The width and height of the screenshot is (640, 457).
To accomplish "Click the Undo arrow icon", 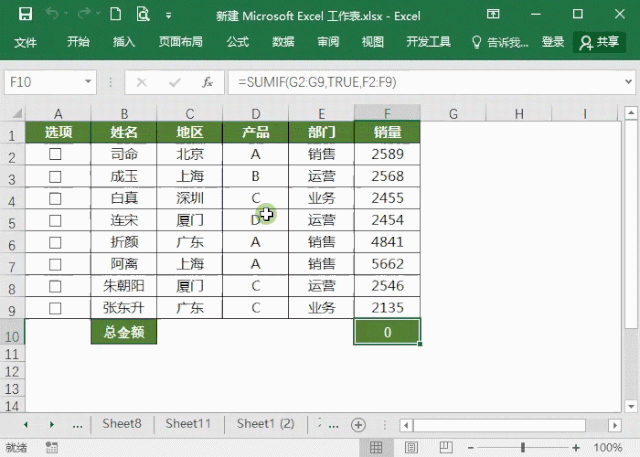I will click(x=52, y=14).
